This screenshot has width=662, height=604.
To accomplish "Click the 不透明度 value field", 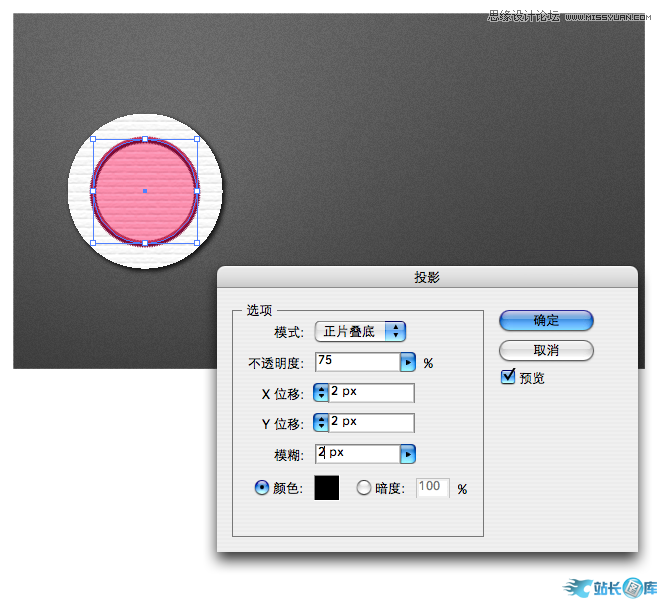I will coord(356,362).
